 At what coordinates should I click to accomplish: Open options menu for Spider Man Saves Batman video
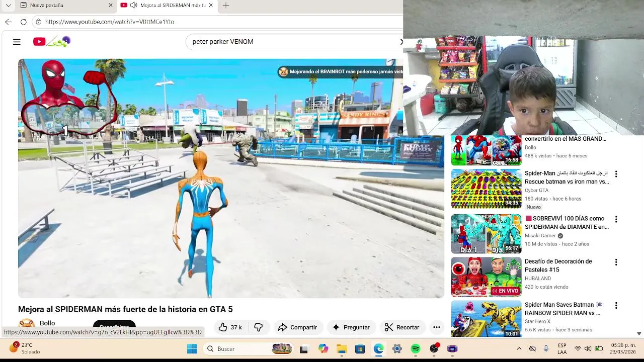(x=616, y=306)
